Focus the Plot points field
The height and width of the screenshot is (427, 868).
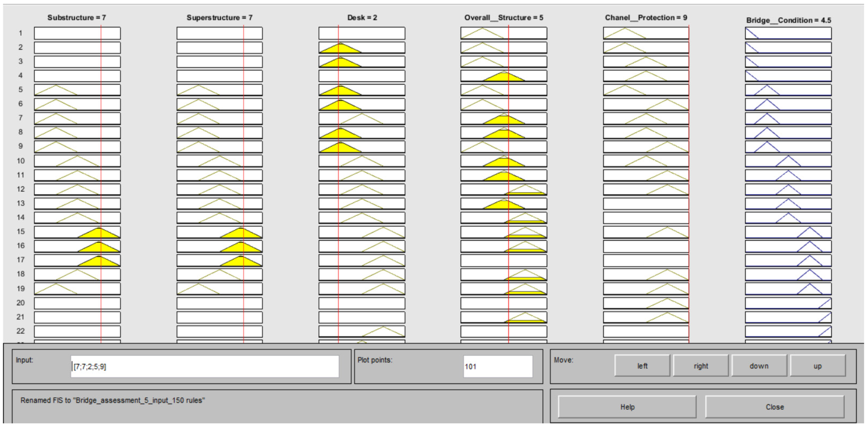[x=498, y=366]
